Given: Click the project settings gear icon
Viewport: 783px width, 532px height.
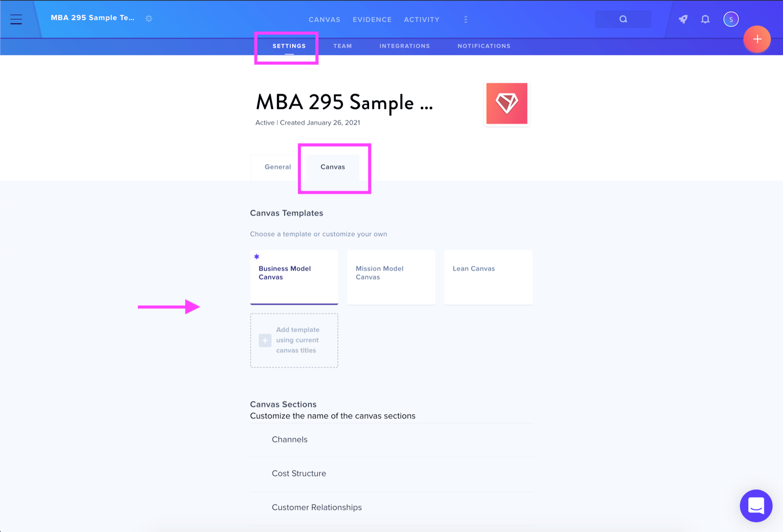Looking at the screenshot, I should click(149, 19).
